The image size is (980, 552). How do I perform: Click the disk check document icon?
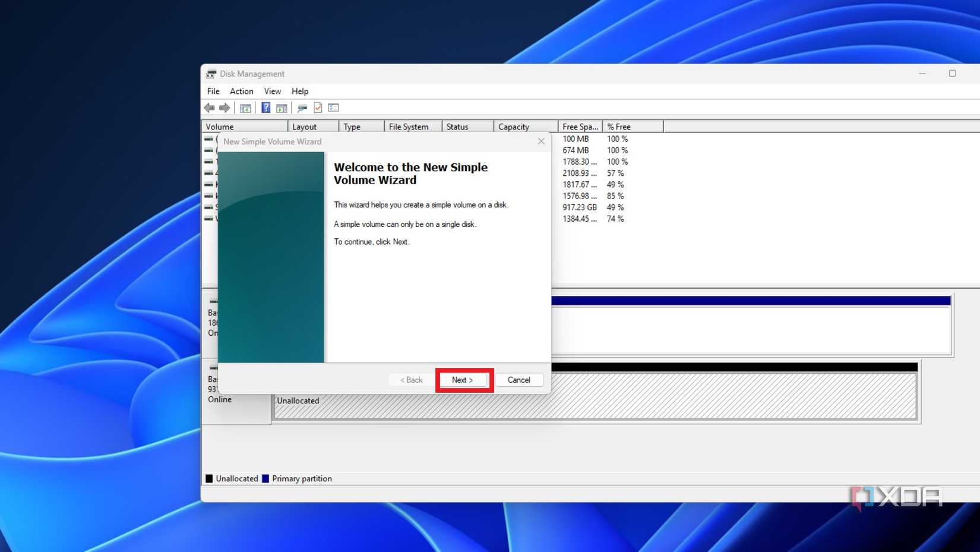click(317, 108)
